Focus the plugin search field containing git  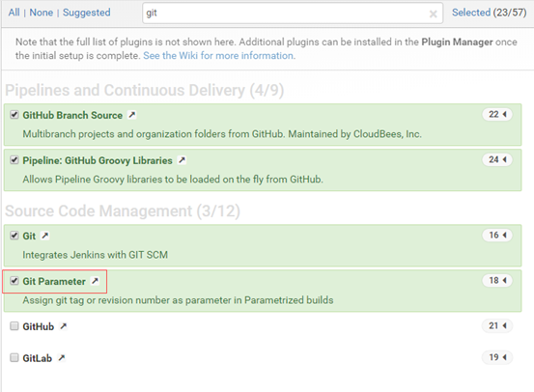click(x=293, y=14)
